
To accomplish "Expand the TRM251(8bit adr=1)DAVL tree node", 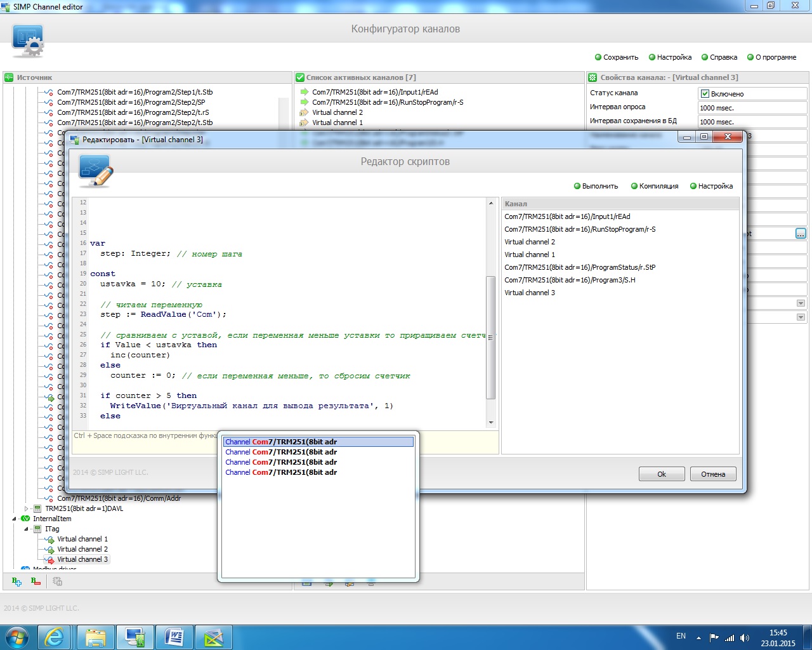I will [x=26, y=508].
